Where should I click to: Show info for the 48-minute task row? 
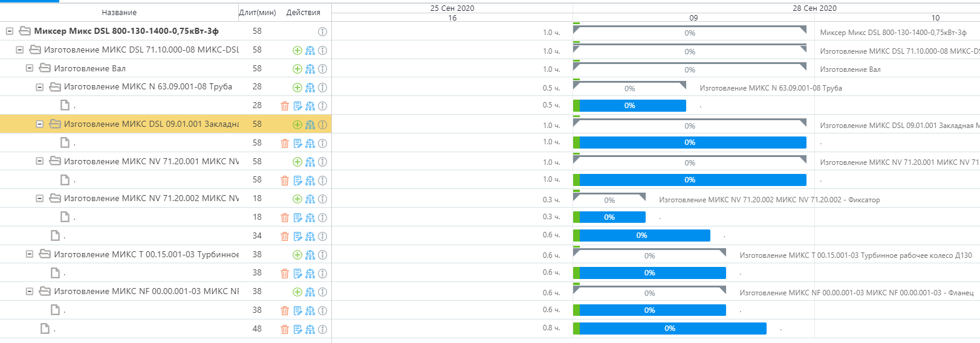[322, 329]
